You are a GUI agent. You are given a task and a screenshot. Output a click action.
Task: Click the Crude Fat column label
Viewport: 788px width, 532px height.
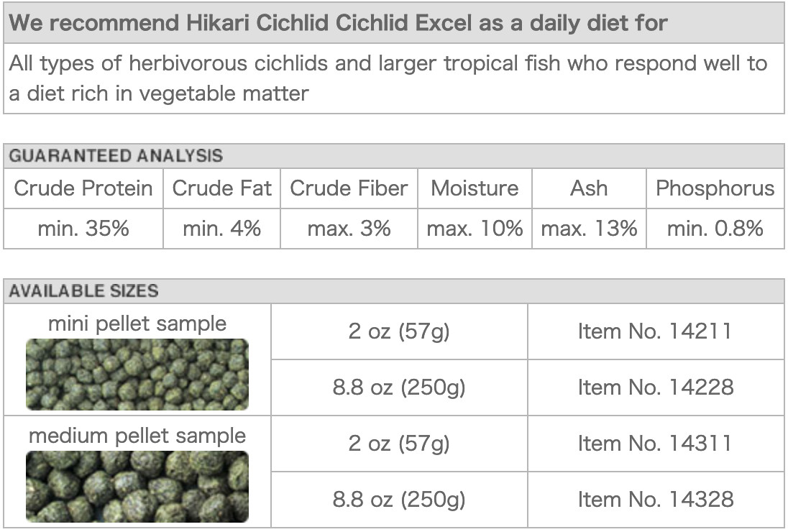[221, 188]
